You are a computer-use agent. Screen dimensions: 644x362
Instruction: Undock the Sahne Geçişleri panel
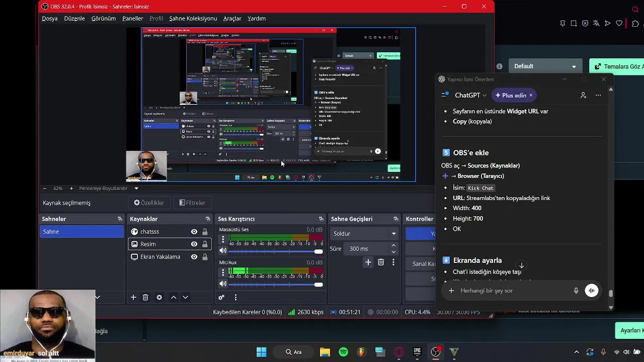pyautogui.click(x=395, y=219)
